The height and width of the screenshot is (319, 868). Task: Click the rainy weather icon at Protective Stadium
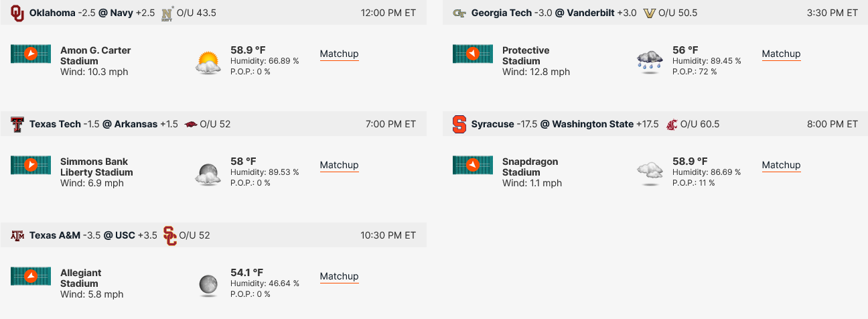[650, 62]
